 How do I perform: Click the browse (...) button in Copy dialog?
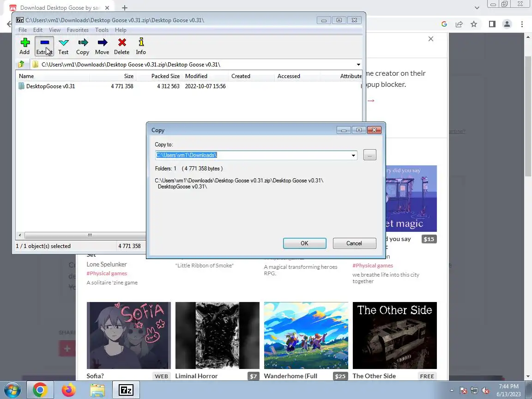(369, 155)
